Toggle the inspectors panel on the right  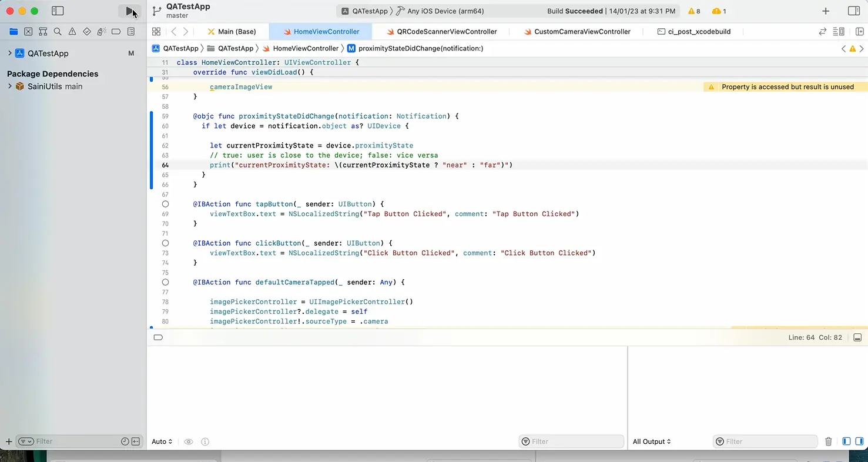pos(854,11)
